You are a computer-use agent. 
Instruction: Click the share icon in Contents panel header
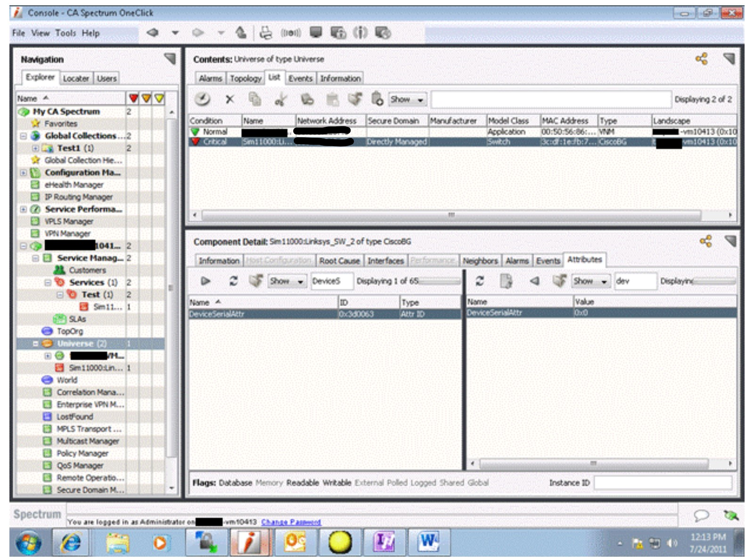click(x=701, y=59)
